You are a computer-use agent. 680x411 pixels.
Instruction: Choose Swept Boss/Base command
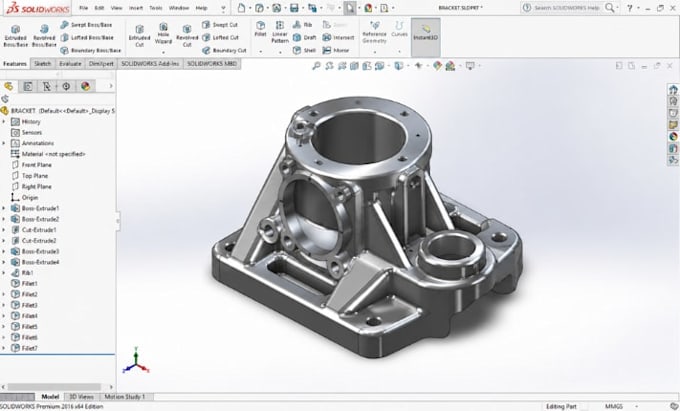pos(86,25)
